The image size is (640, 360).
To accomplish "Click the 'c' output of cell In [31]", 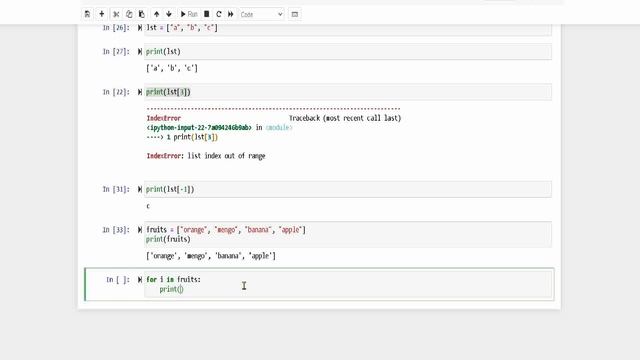I will pyautogui.click(x=148, y=206).
